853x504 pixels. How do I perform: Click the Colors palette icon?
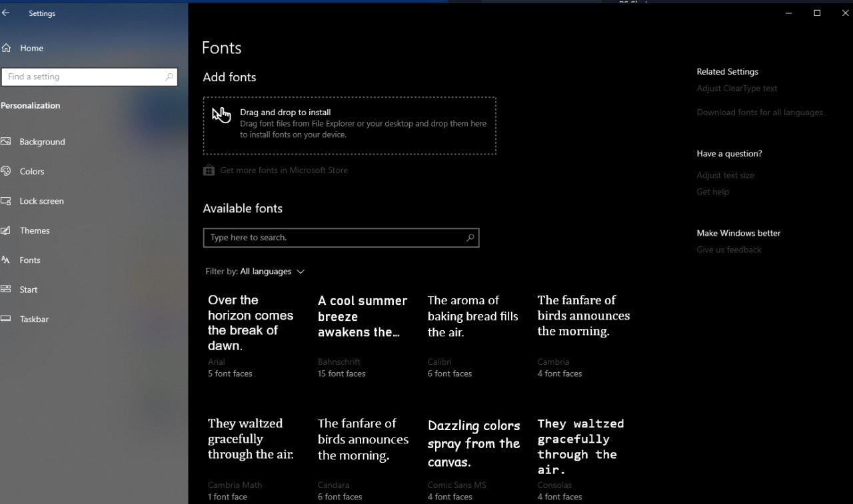[x=6, y=171]
